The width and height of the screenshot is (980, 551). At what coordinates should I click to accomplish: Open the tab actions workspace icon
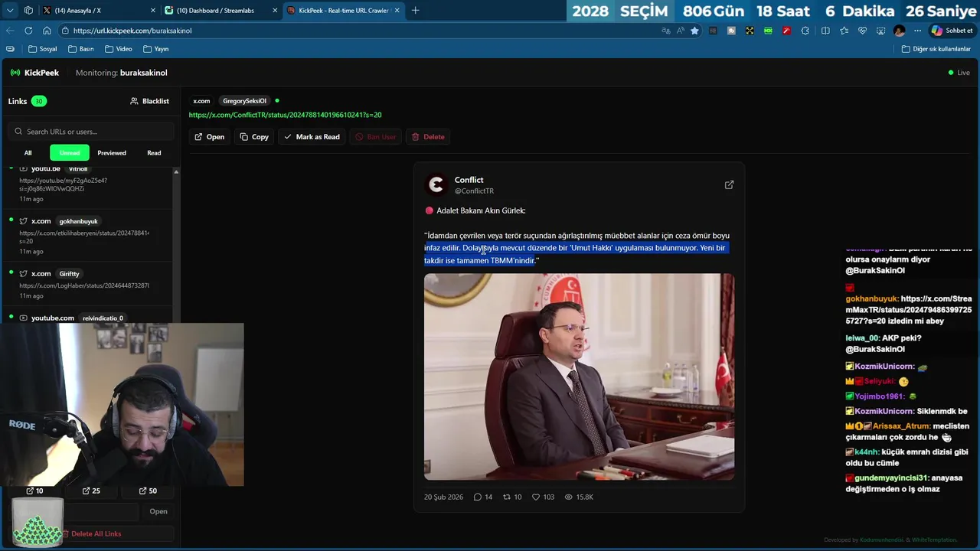(28, 10)
